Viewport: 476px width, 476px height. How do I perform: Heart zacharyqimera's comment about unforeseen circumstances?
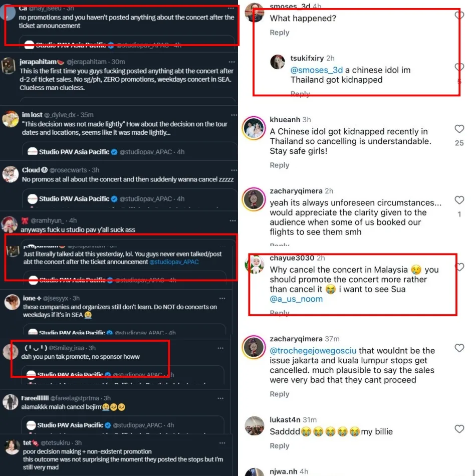pos(459,200)
